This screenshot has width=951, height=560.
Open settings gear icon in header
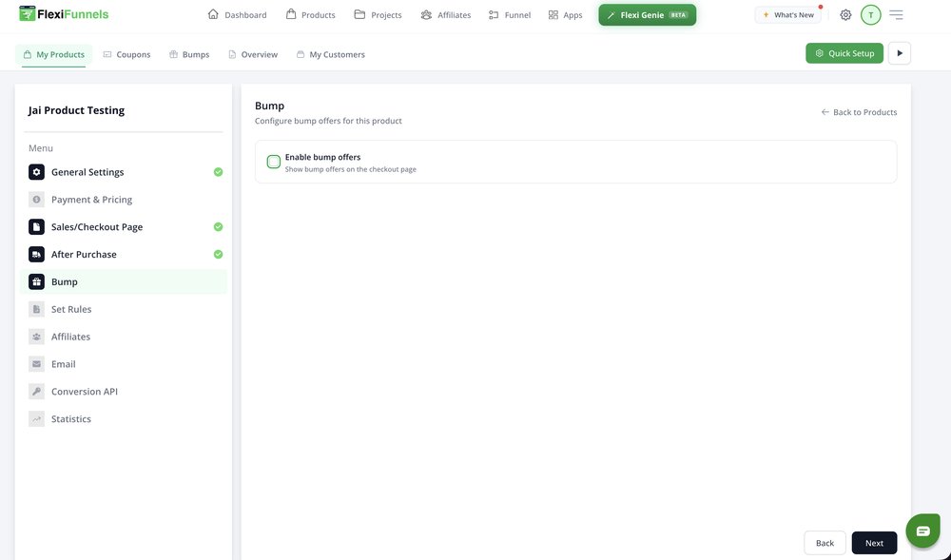tap(845, 14)
